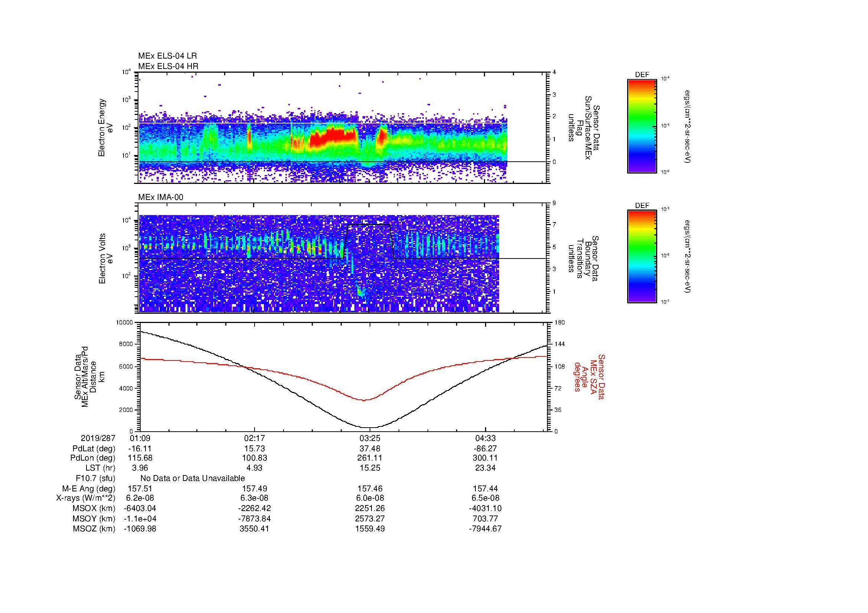This screenshot has height=613, width=868.
Task: Click the 'MEx ELS-04 HR' panel title
Action: click(x=168, y=66)
